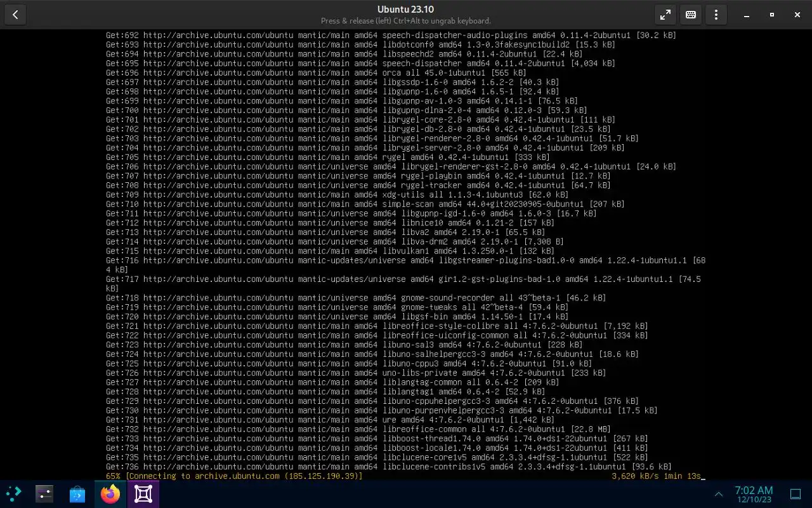Click the line Get:733 libboost-thread1.74.0
812x508 pixels.
[377, 438]
